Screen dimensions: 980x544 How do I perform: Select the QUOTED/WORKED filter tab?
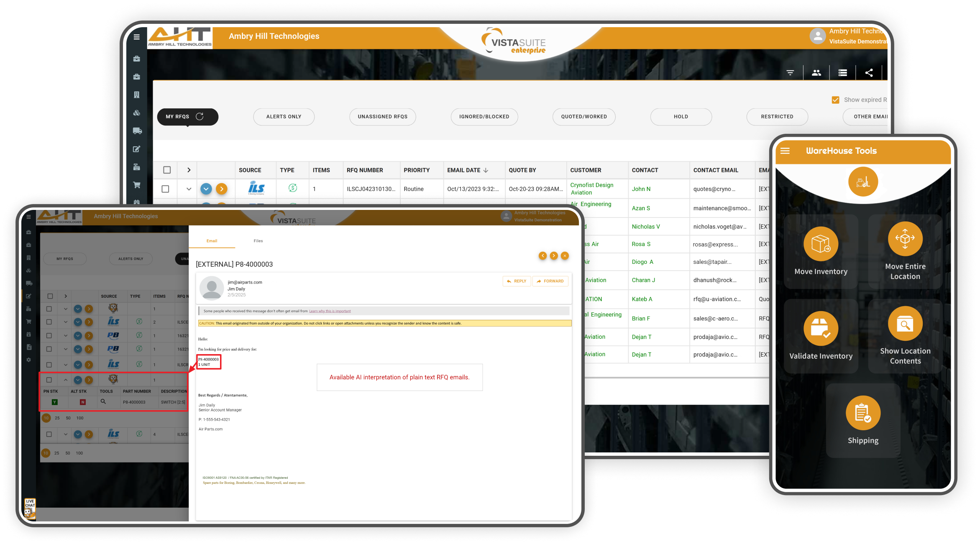[x=584, y=117]
